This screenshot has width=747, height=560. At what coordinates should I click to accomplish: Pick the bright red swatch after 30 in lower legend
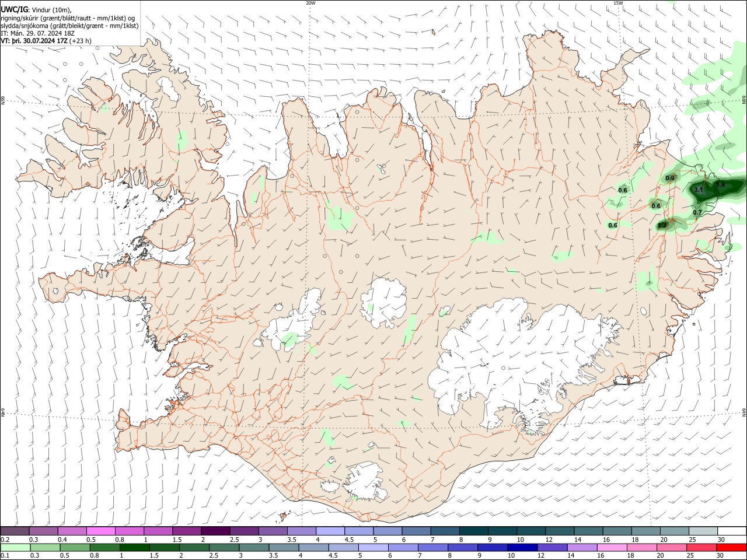click(x=731, y=547)
